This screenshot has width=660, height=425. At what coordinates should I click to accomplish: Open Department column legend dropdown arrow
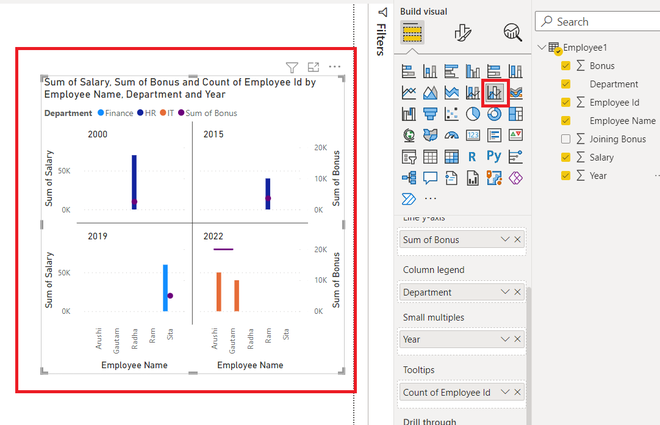click(505, 292)
